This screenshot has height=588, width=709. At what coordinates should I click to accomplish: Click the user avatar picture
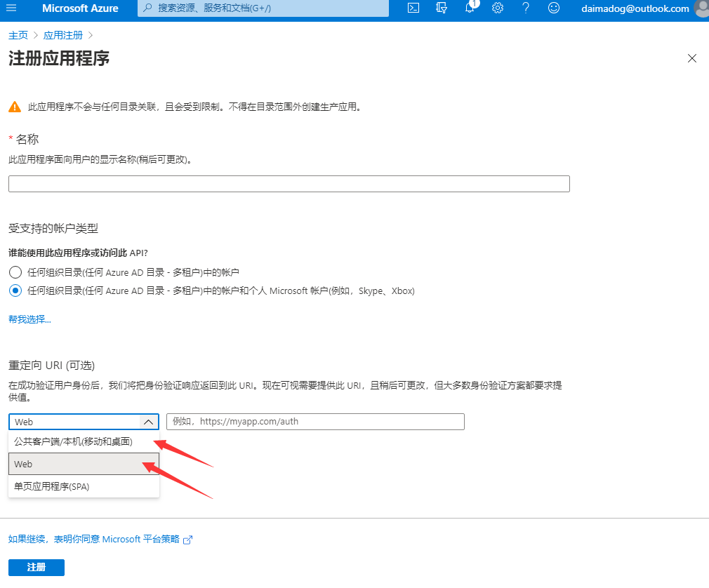click(x=702, y=8)
